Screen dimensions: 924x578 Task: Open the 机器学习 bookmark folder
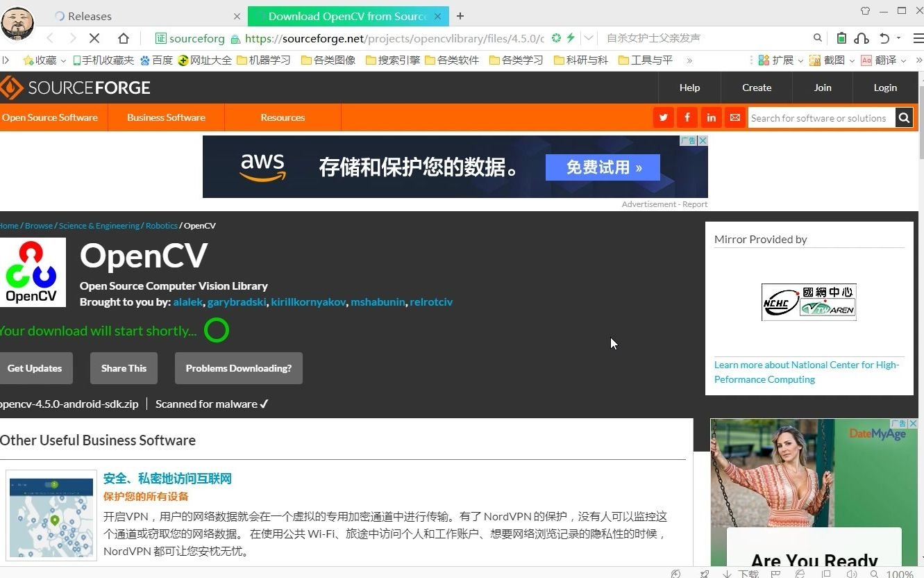point(264,60)
